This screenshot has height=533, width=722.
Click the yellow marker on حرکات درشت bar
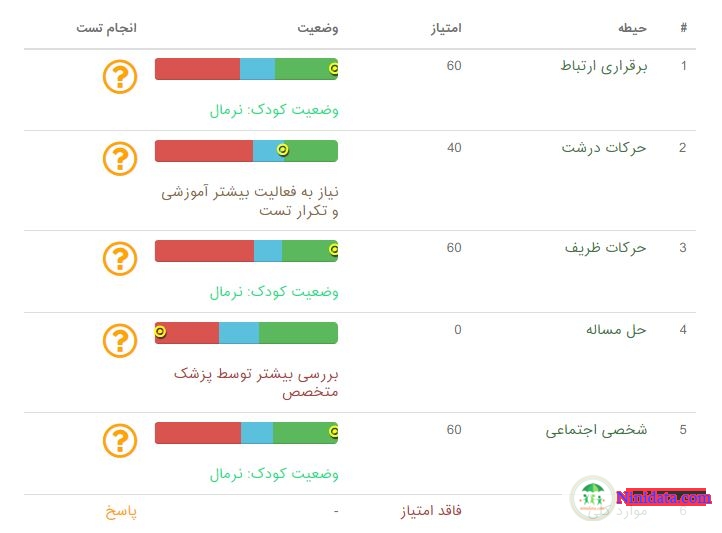(283, 150)
